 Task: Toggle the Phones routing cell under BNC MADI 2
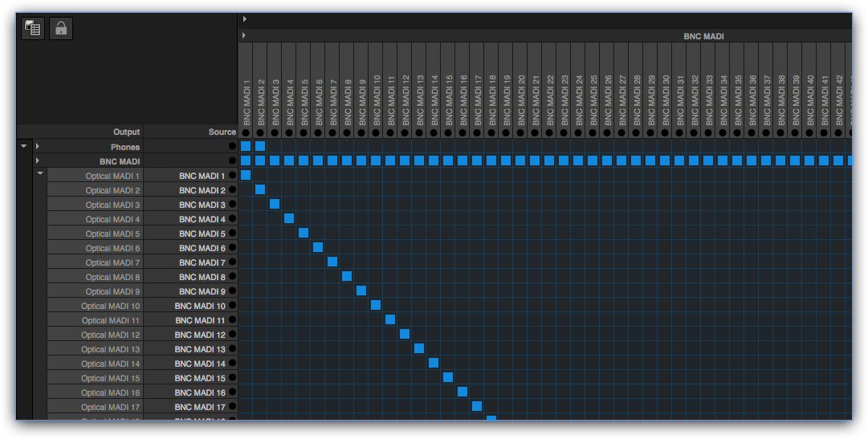(260, 146)
